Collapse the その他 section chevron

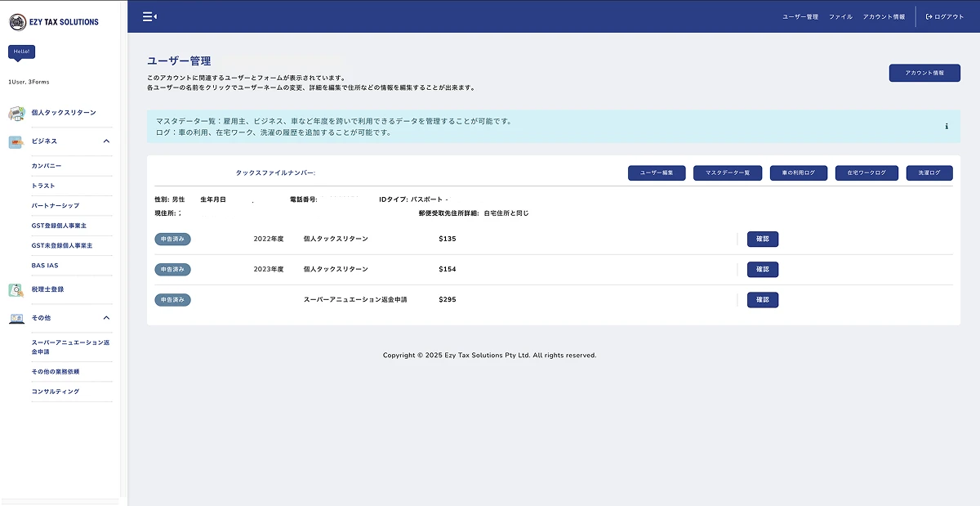(x=106, y=318)
